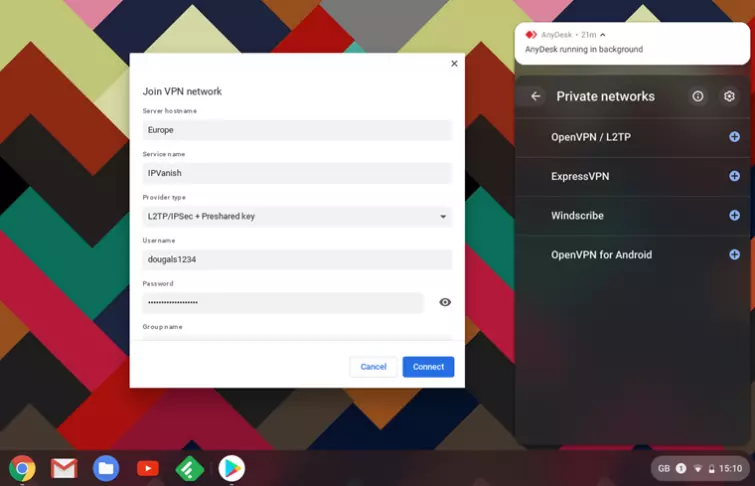The width and height of the screenshot is (755, 486).
Task: Add a Windscribe connection
Action: click(x=734, y=215)
